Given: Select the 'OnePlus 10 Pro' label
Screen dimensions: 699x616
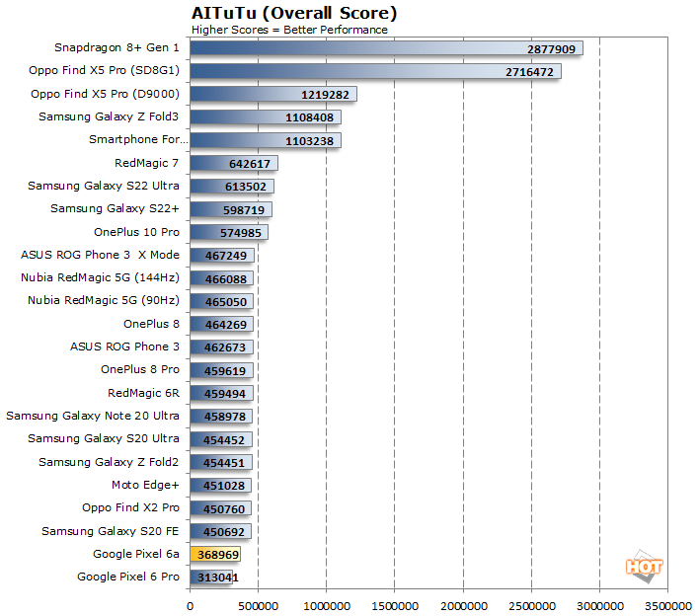Looking at the screenshot, I should pyautogui.click(x=136, y=232).
